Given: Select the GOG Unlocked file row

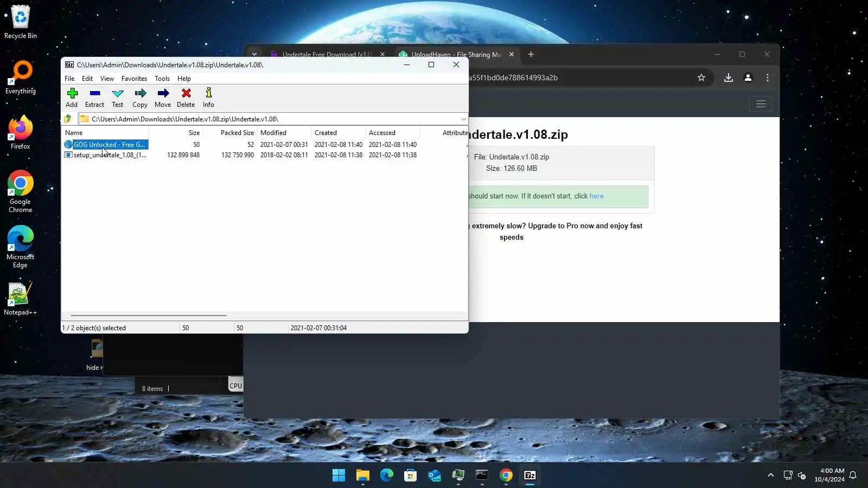Looking at the screenshot, I should (265, 145).
